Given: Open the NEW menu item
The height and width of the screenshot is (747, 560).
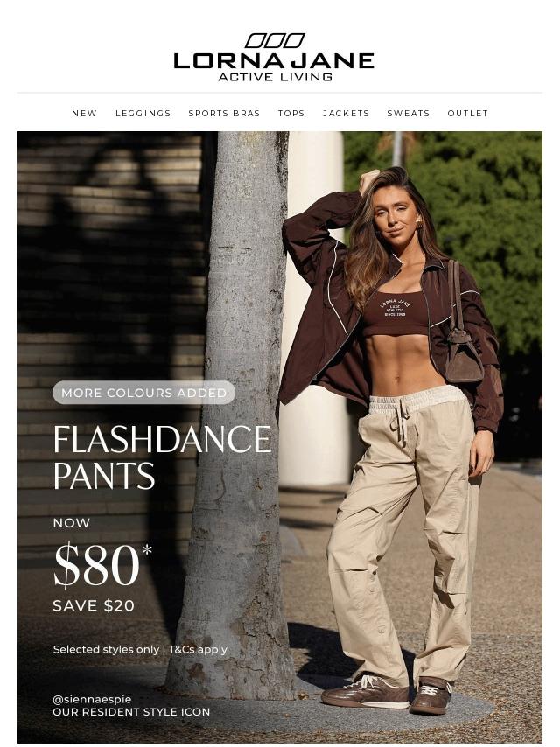Looking at the screenshot, I should (x=84, y=114).
